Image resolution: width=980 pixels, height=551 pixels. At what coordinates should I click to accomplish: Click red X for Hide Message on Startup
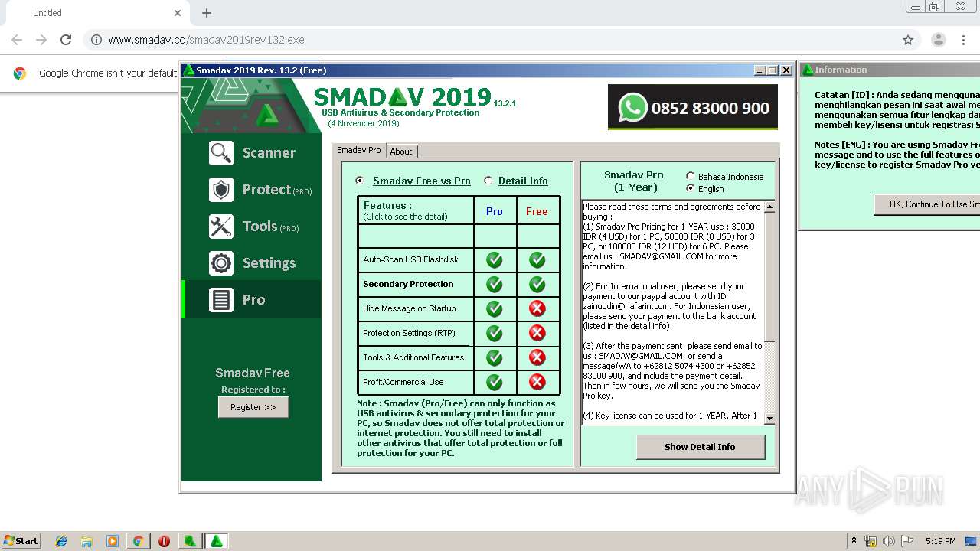click(537, 308)
